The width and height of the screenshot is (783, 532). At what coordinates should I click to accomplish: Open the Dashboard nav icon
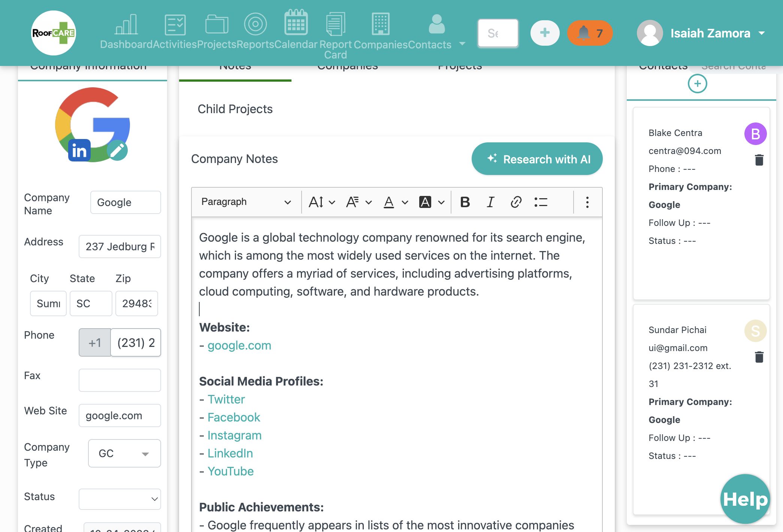coord(126,25)
